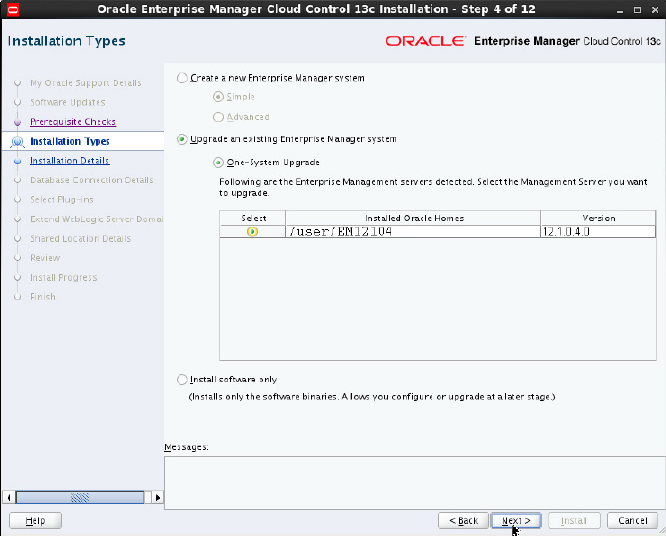Click Extend WebLogic Server Domain step

[96, 219]
